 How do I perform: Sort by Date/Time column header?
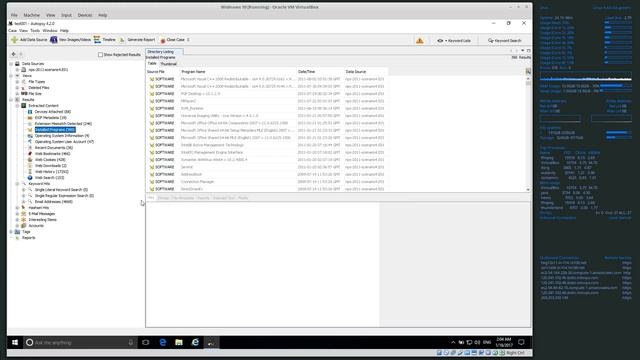(x=320, y=71)
